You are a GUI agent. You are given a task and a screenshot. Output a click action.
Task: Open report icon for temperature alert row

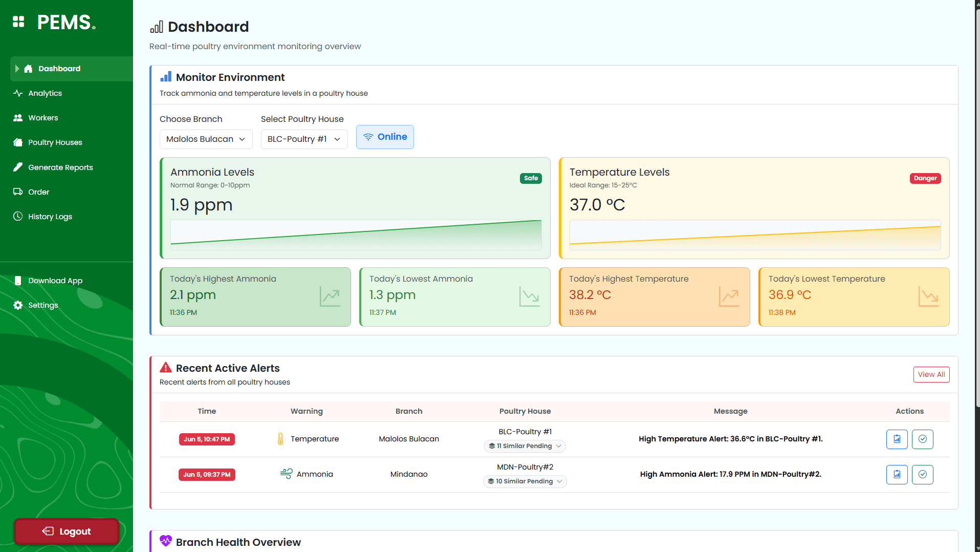click(x=897, y=439)
